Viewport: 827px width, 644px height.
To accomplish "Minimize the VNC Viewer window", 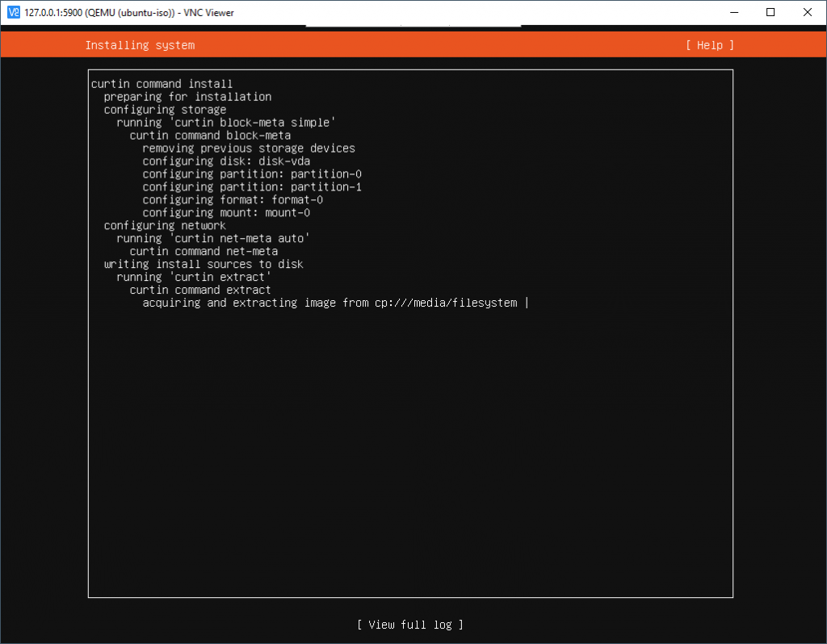I will click(x=733, y=12).
